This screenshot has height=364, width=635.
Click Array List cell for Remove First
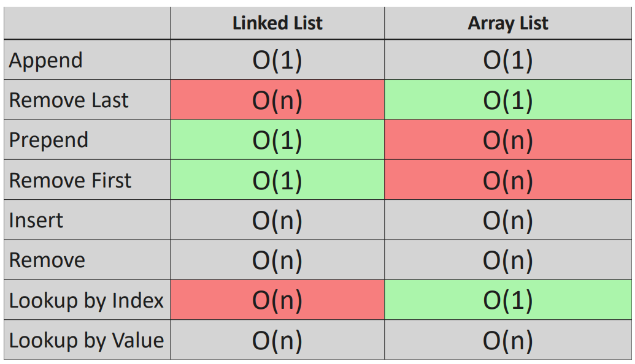tap(508, 180)
